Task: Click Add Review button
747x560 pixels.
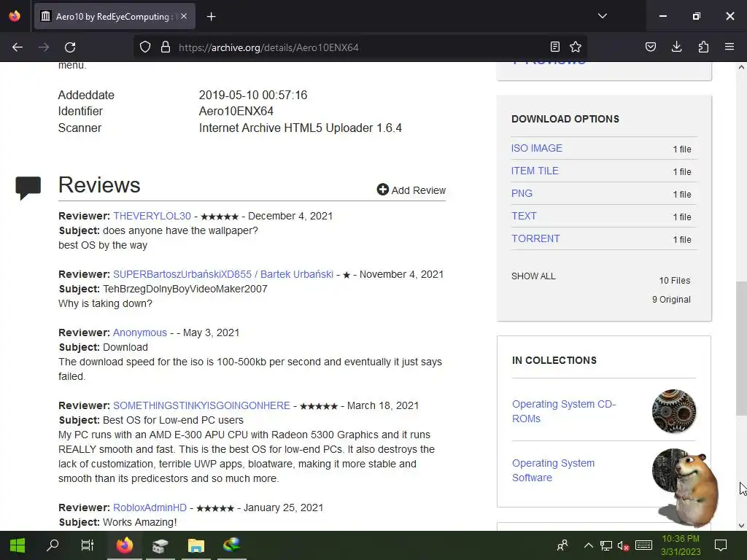Action: point(411,190)
